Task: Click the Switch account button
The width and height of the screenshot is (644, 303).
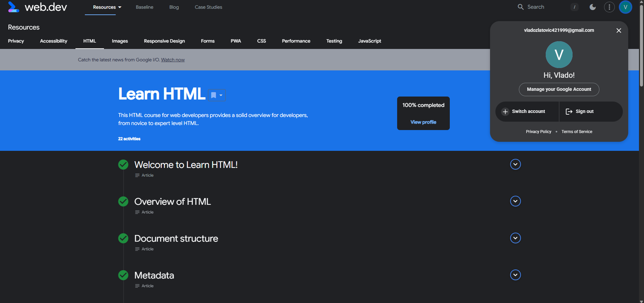Action: [x=527, y=112]
